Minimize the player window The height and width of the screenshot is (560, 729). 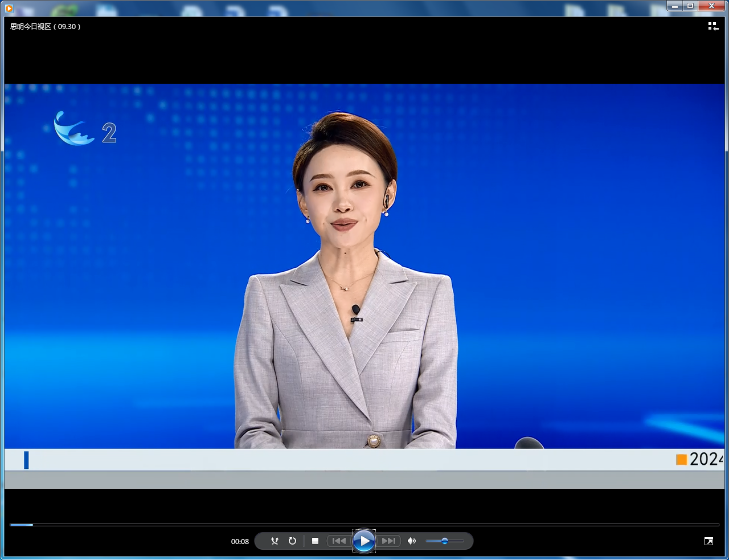tap(675, 6)
